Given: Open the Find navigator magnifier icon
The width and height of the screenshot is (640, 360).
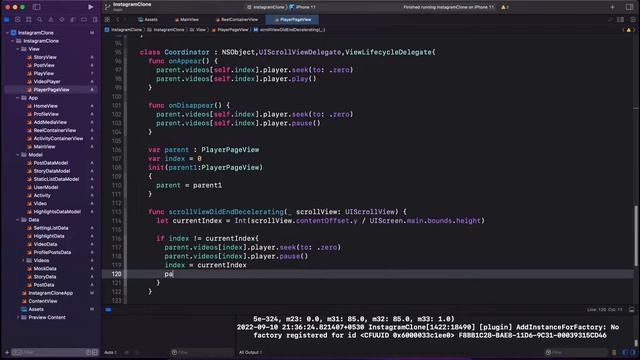Looking at the screenshot, I should (40, 20).
